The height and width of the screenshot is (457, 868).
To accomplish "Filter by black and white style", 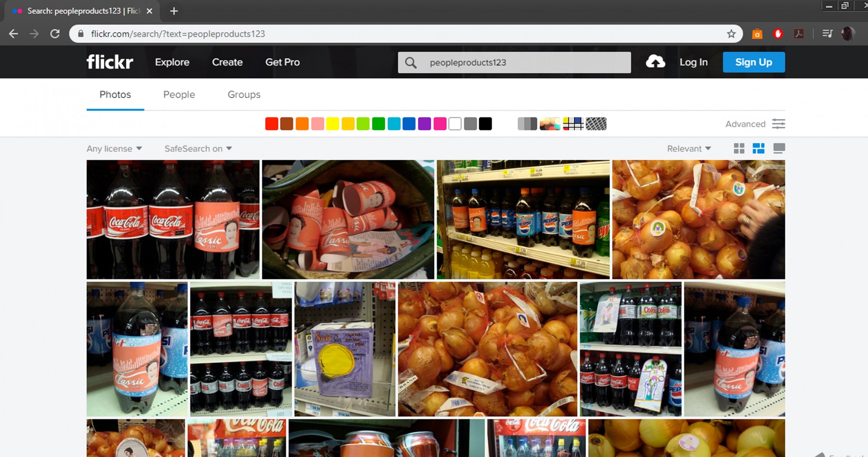I will click(527, 124).
